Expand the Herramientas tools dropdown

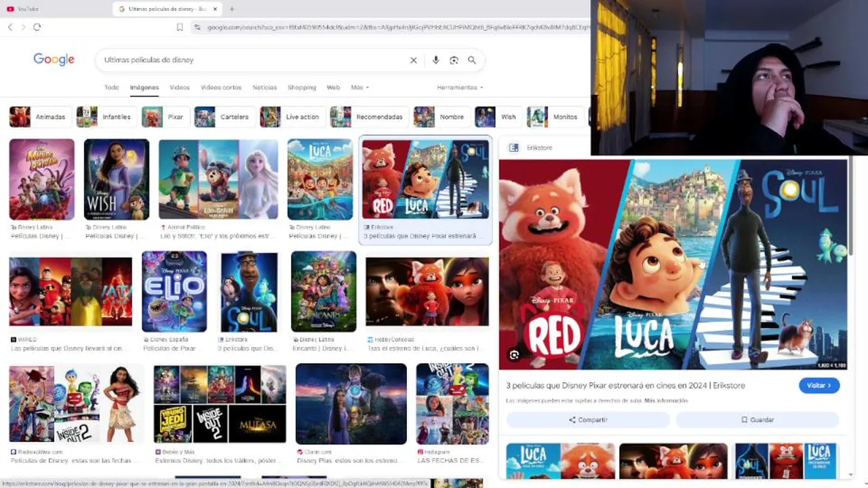tap(460, 87)
